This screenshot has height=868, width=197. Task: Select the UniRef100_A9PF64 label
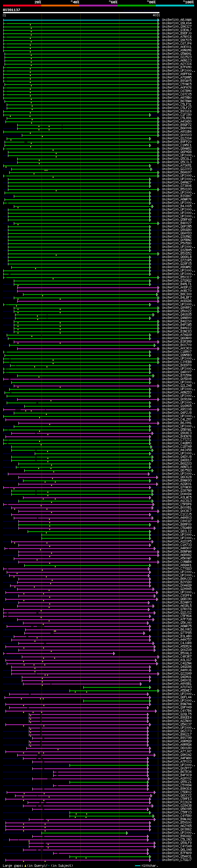(x=177, y=74)
